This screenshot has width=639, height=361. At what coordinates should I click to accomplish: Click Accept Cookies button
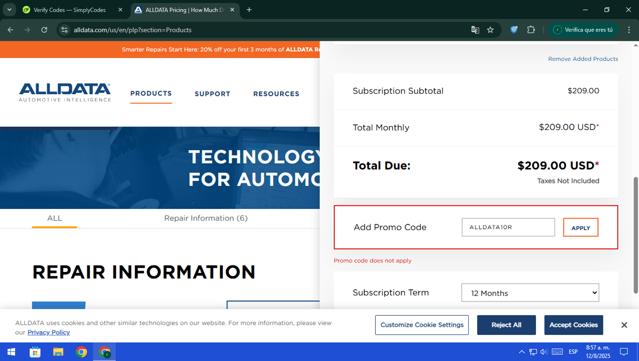(x=573, y=325)
